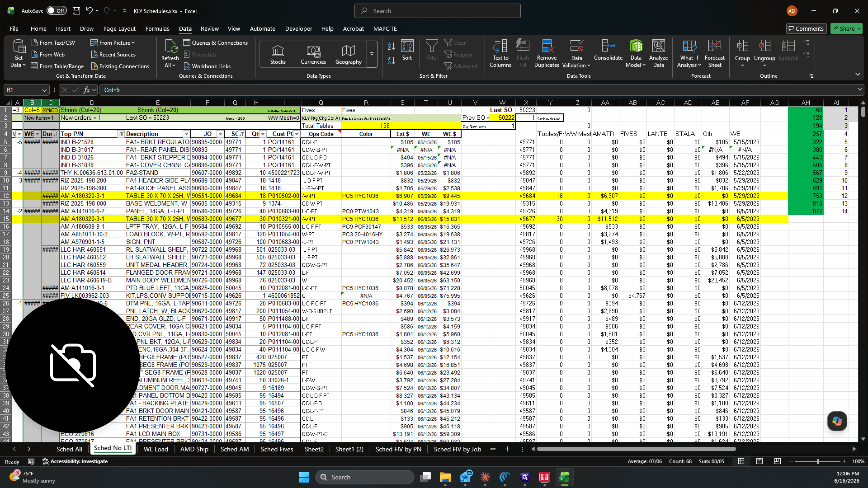Click the Consolidate icon
Viewport: 868px width, 488px height.
click(x=608, y=50)
